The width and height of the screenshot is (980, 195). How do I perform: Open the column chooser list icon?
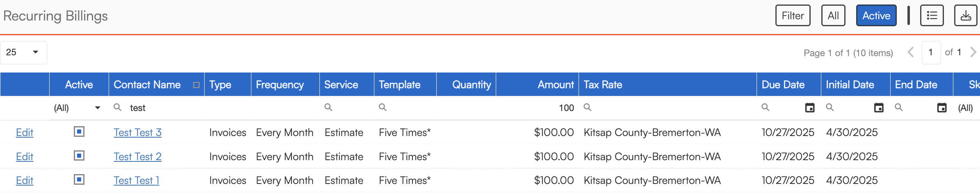[932, 16]
